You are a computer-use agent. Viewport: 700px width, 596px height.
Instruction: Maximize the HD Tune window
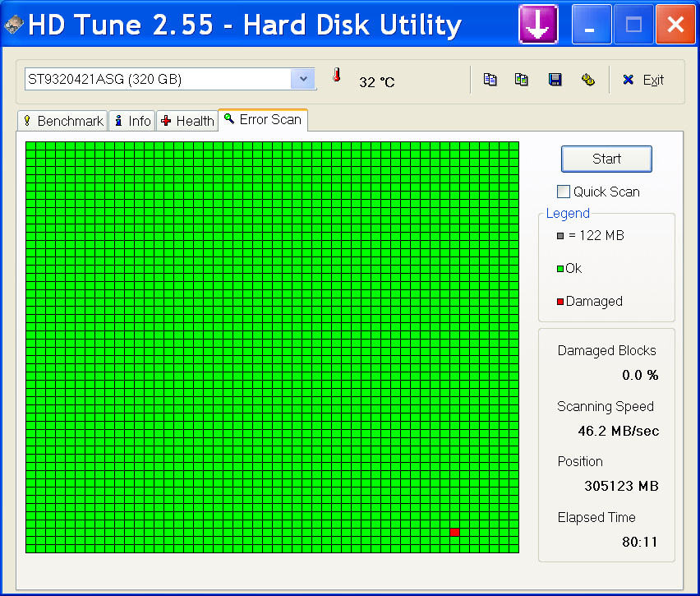point(633,24)
